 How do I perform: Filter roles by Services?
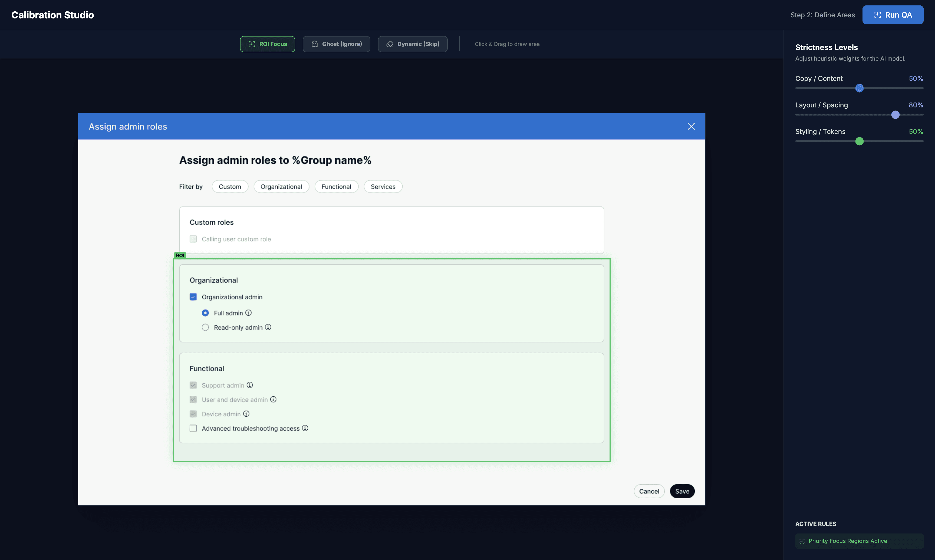383,186
